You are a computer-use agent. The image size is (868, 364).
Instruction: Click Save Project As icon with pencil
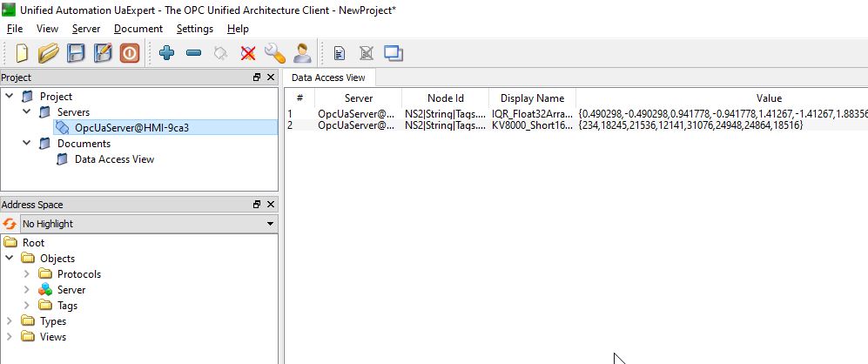tap(103, 53)
